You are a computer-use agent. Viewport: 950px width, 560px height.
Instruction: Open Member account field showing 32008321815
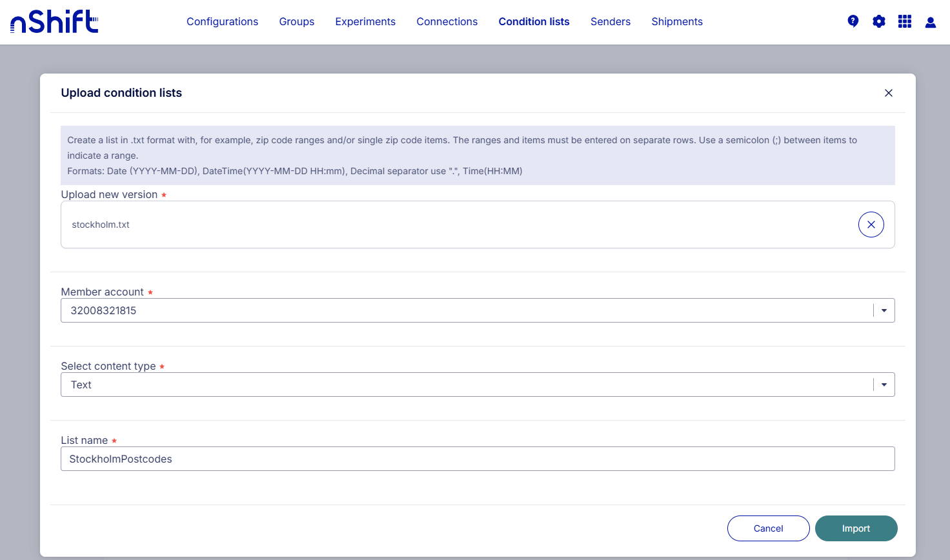pos(465,310)
